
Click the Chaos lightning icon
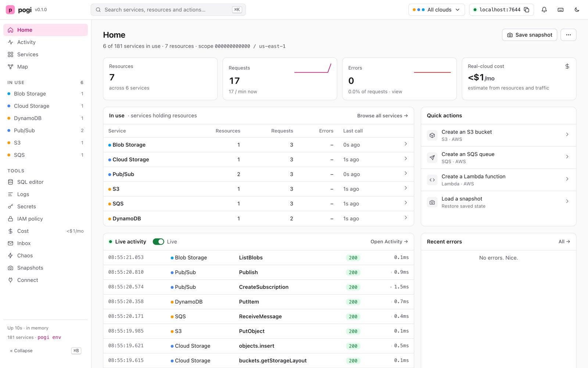pyautogui.click(x=10, y=255)
